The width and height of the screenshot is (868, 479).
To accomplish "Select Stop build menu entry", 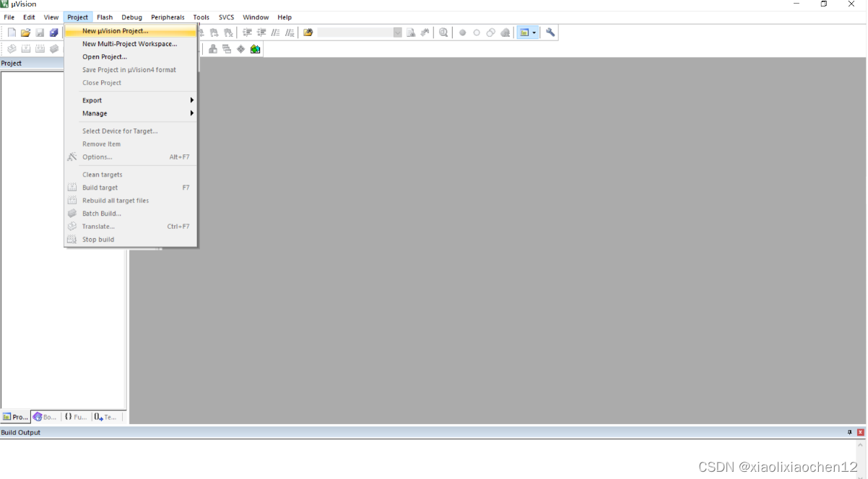I will point(131,239).
